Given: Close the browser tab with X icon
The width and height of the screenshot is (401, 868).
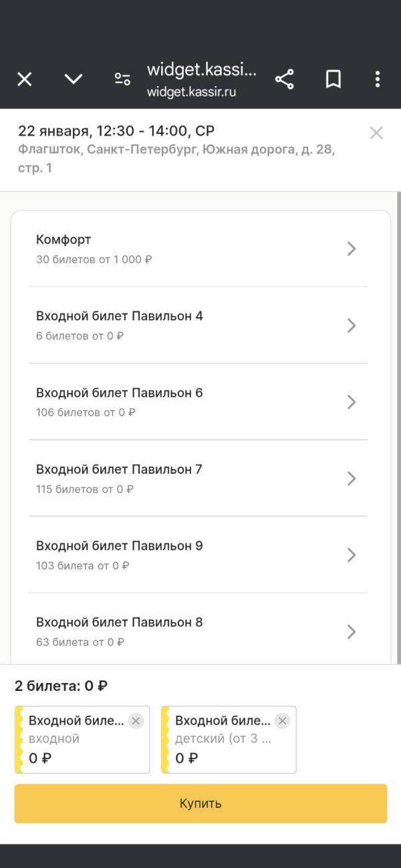Looking at the screenshot, I should click(x=24, y=80).
